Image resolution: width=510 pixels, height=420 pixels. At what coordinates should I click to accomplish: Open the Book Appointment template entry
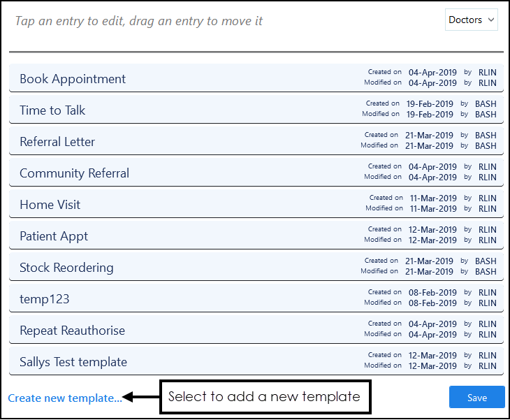73,79
